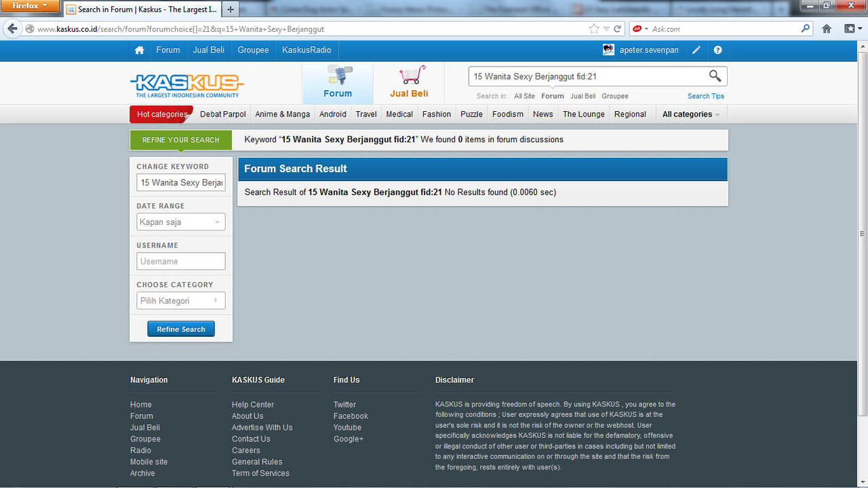
Task: Click the Firefox back arrow button
Action: click(12, 28)
